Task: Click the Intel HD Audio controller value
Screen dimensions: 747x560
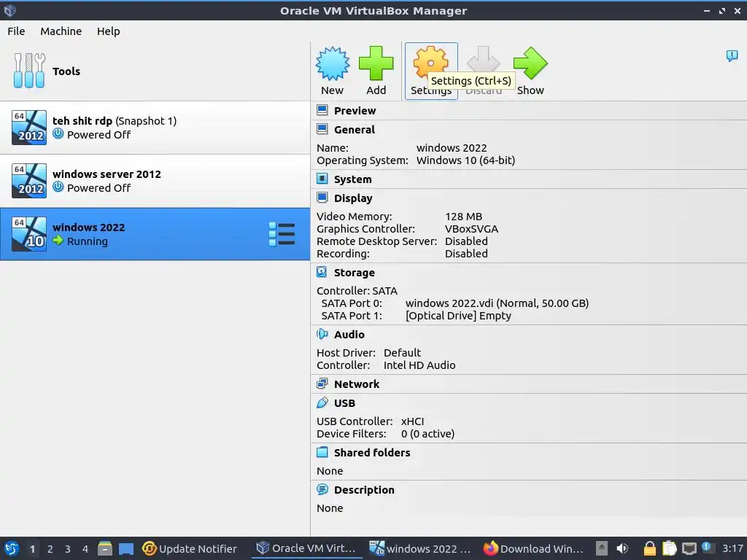Action: (419, 365)
